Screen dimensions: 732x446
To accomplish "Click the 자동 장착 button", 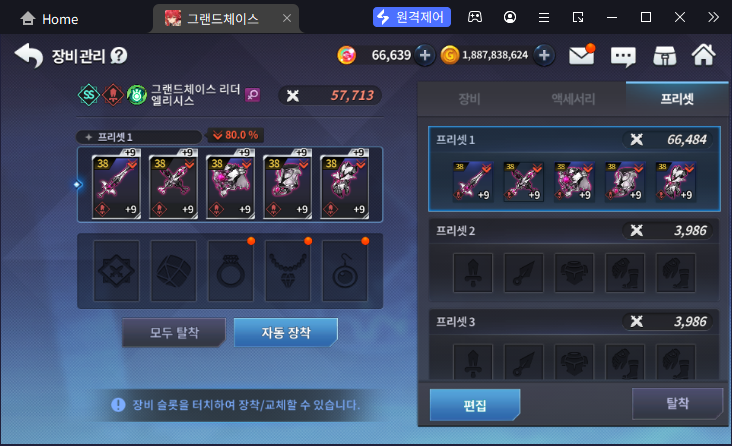I will [286, 333].
